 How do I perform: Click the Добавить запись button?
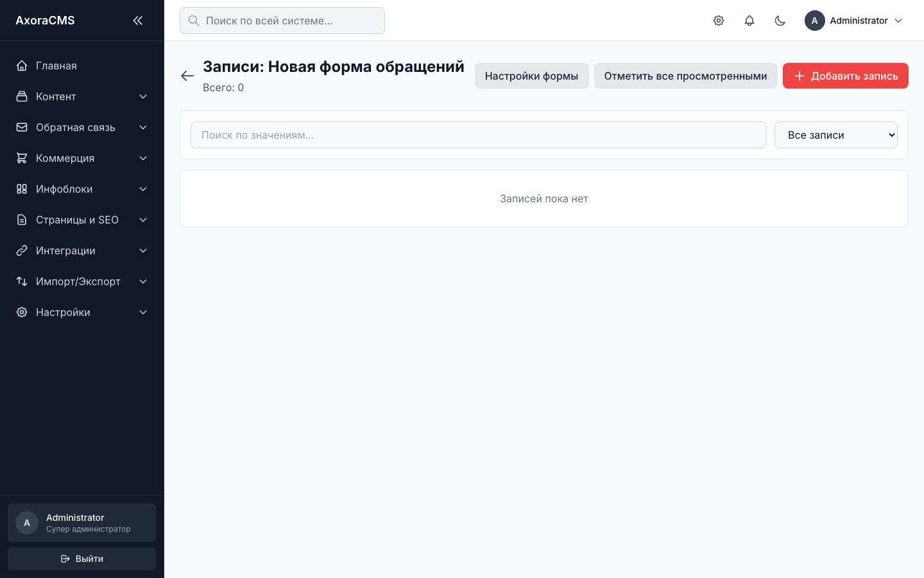846,76
